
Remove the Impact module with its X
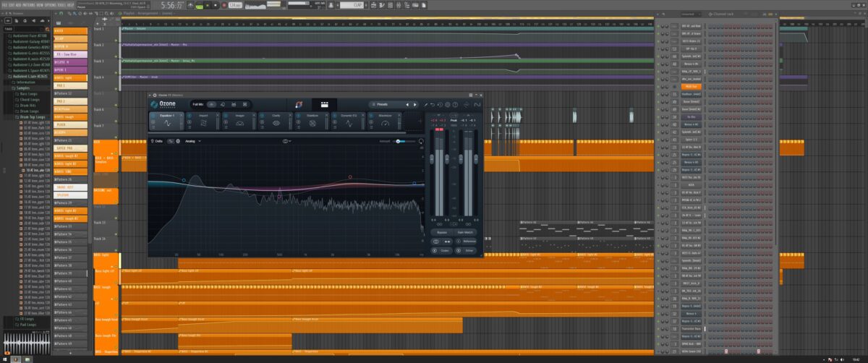point(217,115)
